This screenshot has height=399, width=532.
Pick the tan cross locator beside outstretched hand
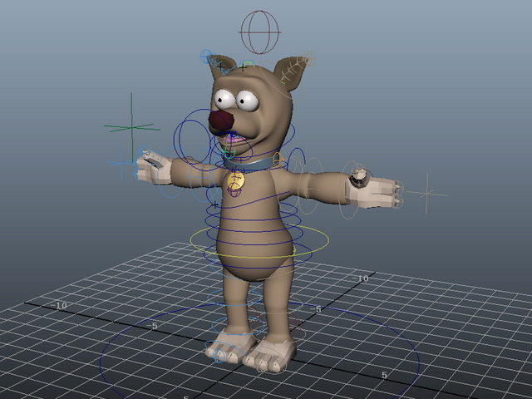[426, 194]
